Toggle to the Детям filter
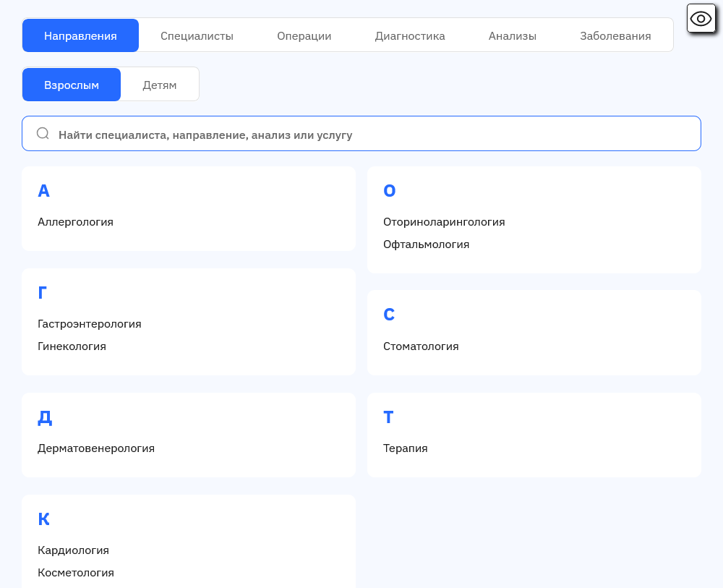Viewport: 723px width, 588px height. [160, 84]
